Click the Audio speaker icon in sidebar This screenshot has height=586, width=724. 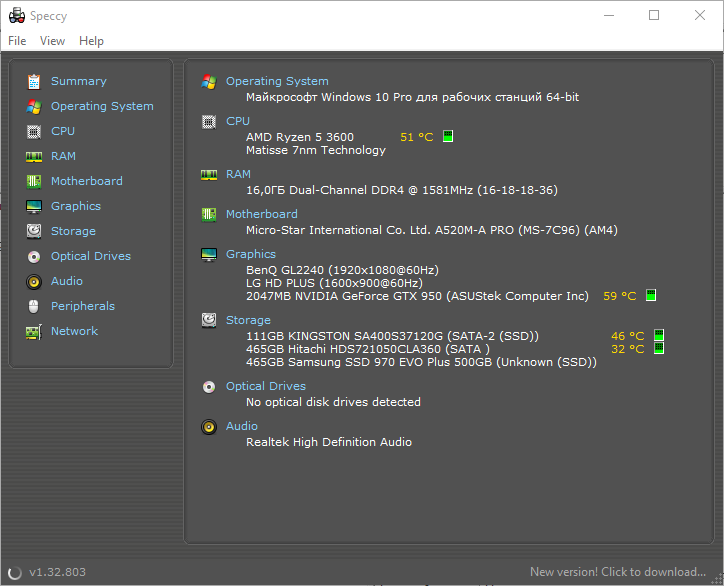[x=34, y=281]
